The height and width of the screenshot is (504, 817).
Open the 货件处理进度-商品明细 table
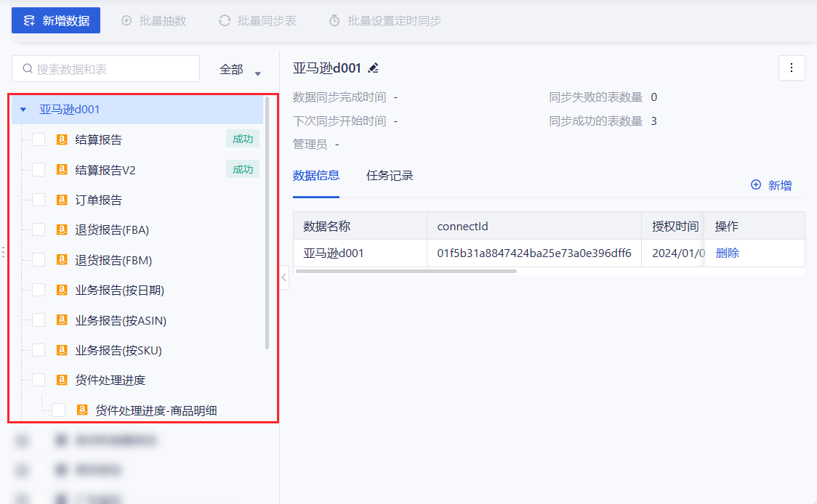click(156, 410)
